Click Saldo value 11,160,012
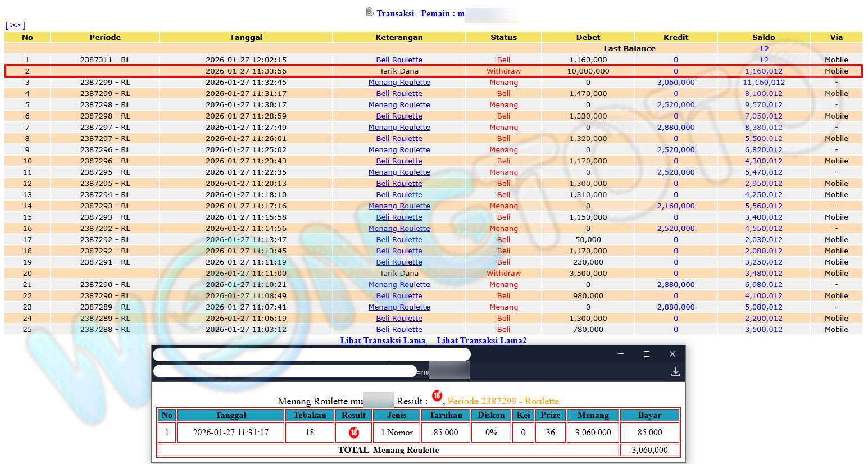 click(764, 83)
